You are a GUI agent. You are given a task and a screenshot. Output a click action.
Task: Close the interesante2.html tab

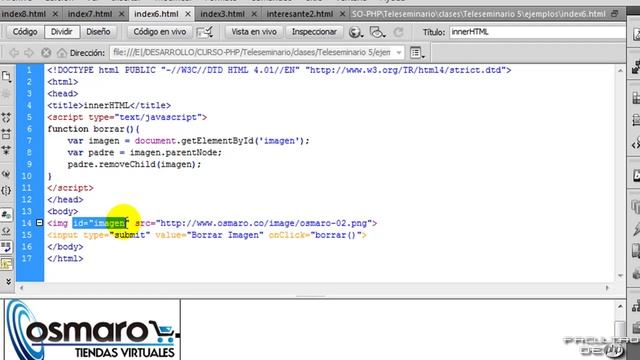(342, 14)
